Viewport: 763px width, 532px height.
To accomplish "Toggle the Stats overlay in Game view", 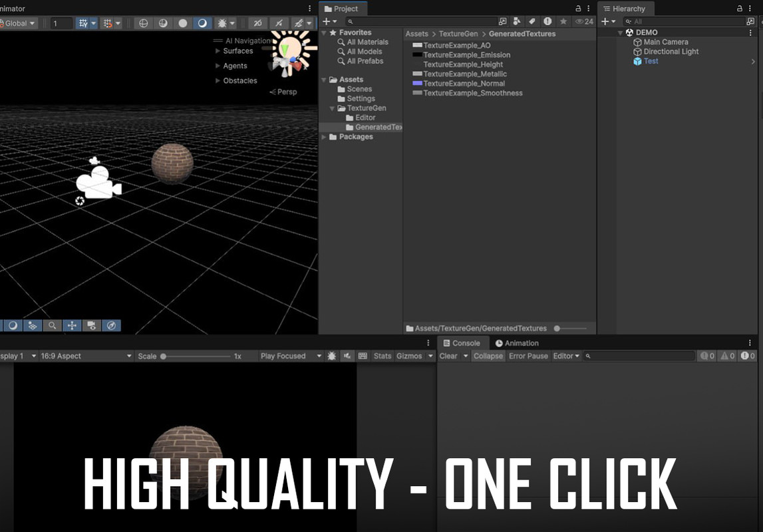I will click(x=382, y=356).
